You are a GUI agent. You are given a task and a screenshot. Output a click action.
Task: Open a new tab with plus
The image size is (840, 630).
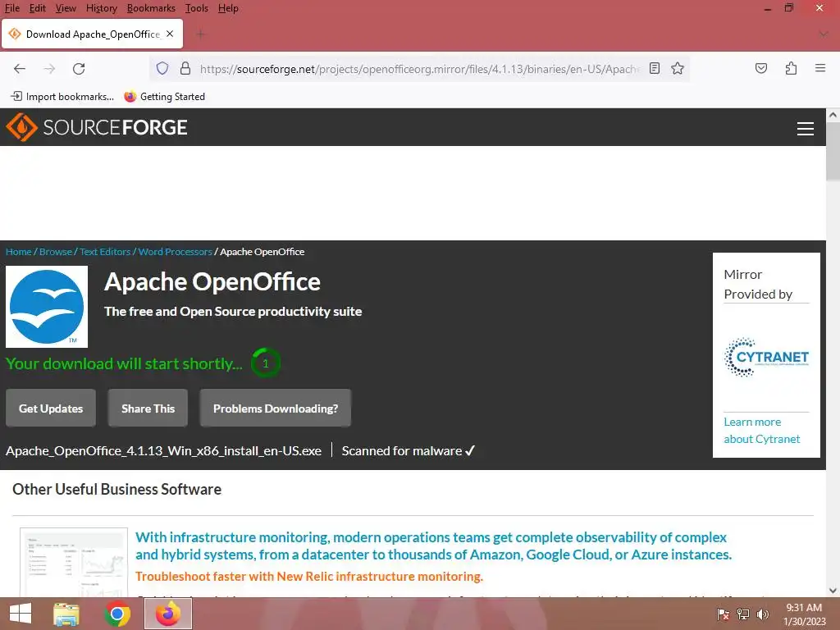pos(201,34)
